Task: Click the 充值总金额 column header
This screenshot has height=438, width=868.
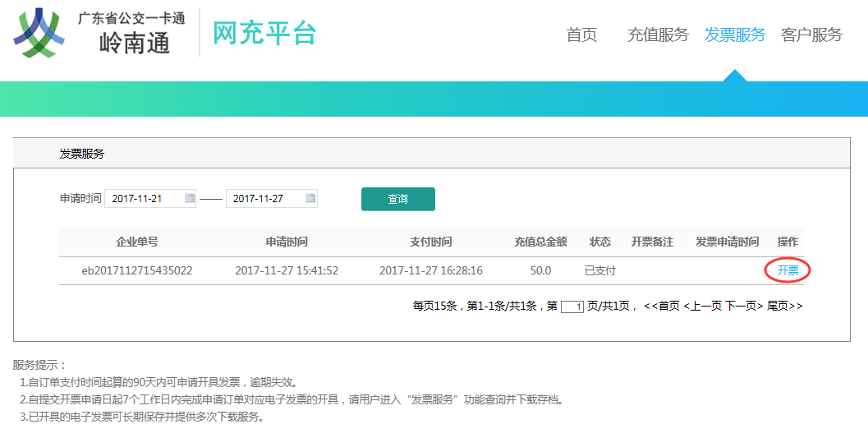Action: tap(540, 242)
